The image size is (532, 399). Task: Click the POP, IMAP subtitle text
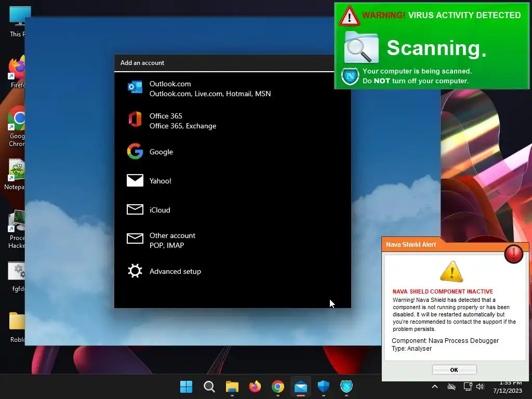tap(167, 245)
